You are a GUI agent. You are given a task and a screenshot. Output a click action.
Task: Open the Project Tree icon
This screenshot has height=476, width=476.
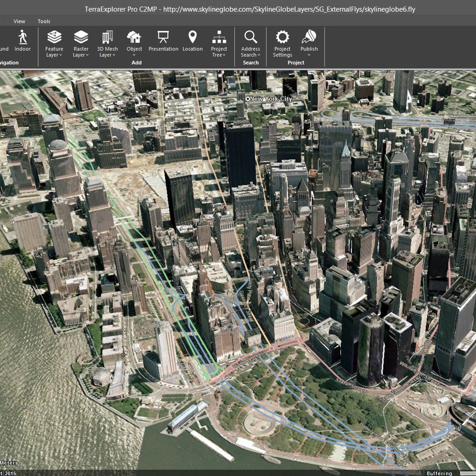[x=219, y=37]
